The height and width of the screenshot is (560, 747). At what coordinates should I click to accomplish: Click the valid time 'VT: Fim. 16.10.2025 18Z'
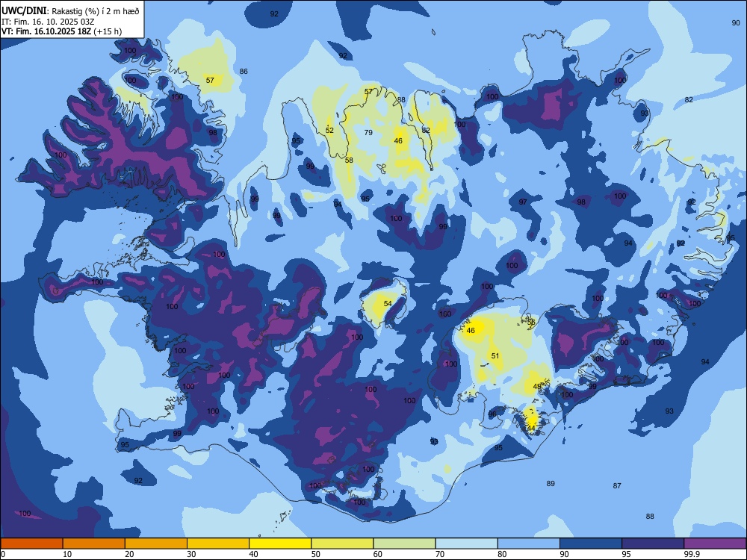pos(46,31)
